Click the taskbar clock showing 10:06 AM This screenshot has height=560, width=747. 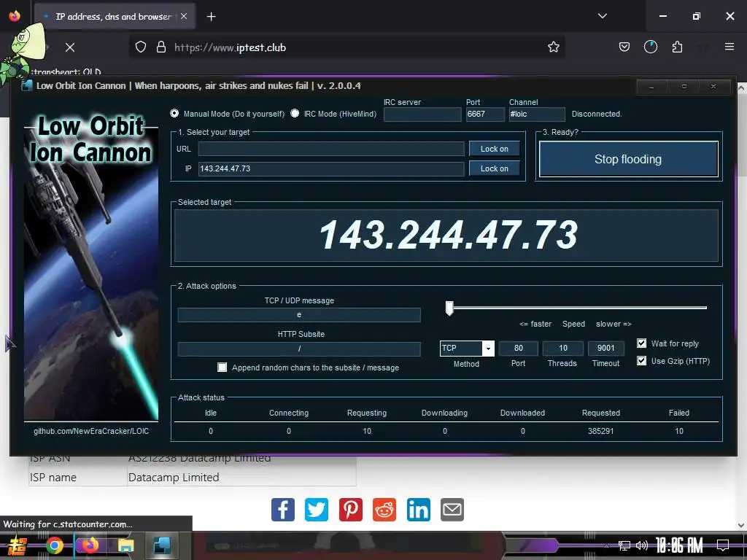679,545
